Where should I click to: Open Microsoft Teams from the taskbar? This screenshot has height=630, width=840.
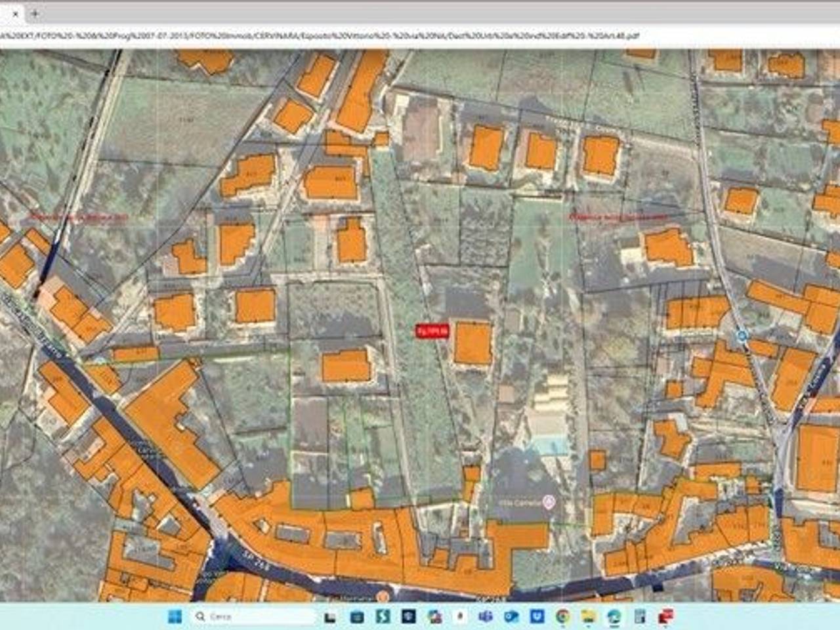coord(486,617)
